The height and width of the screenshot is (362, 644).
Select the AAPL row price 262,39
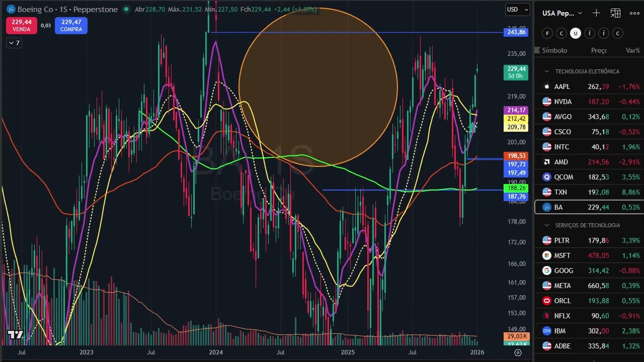pyautogui.click(x=598, y=86)
